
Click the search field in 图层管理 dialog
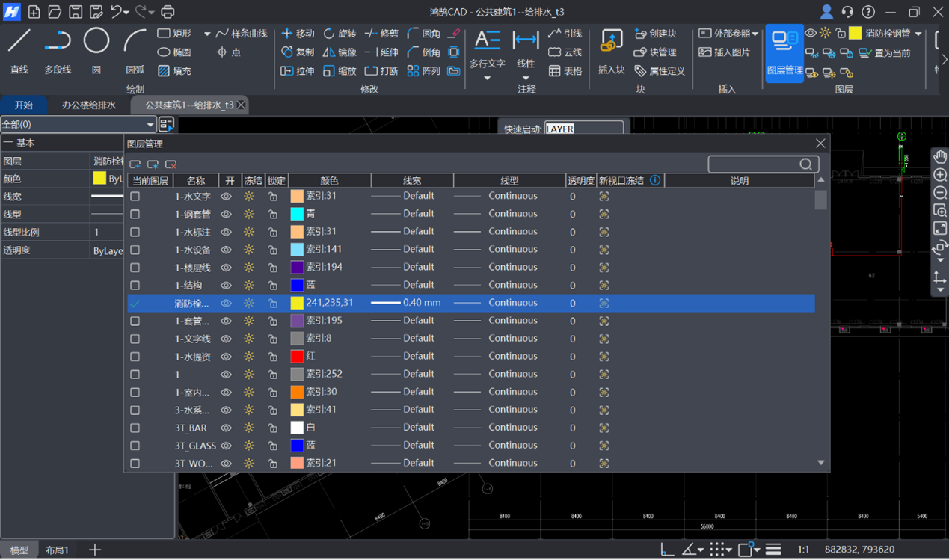point(754,164)
